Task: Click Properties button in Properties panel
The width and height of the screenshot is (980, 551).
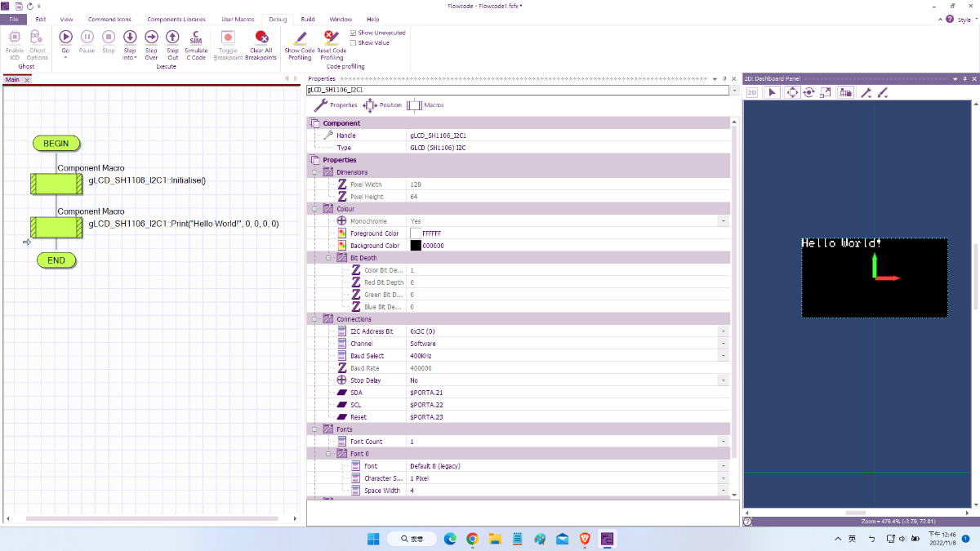Action: (336, 105)
